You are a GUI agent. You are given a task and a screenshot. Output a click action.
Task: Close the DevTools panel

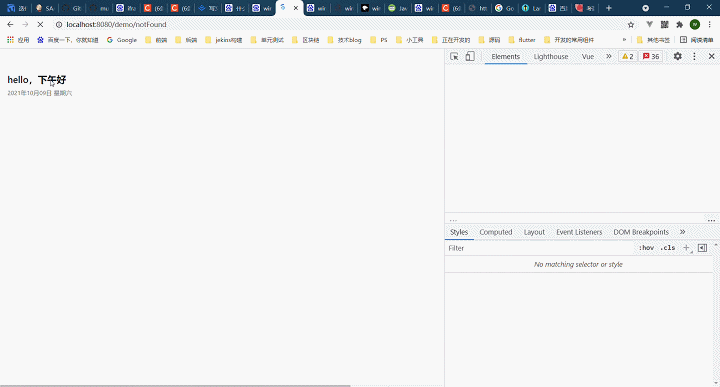click(x=711, y=56)
